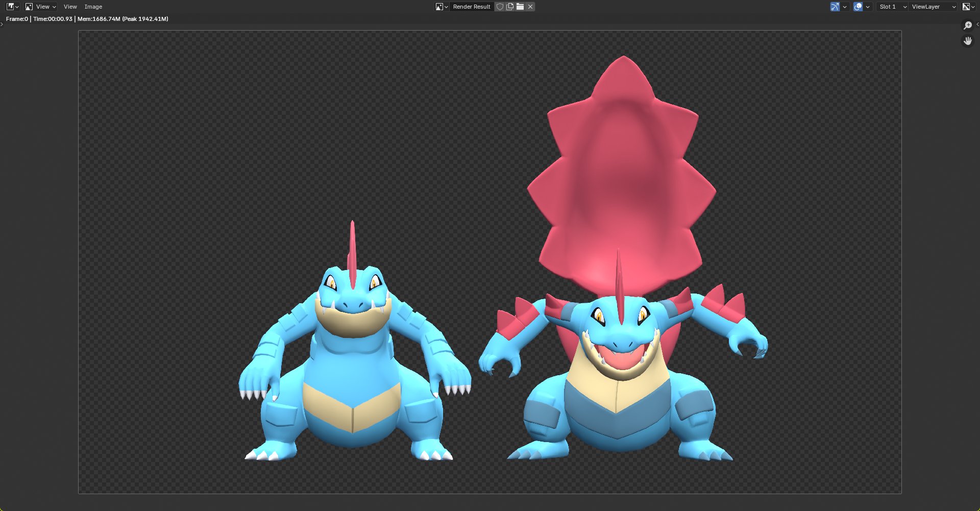Open the Image menu
The height and width of the screenshot is (511, 980).
93,7
